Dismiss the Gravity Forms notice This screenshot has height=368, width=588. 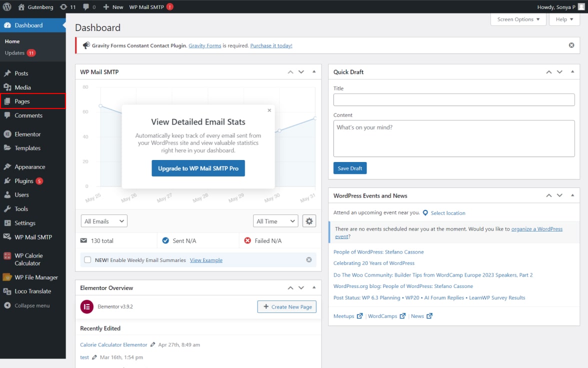[571, 45]
